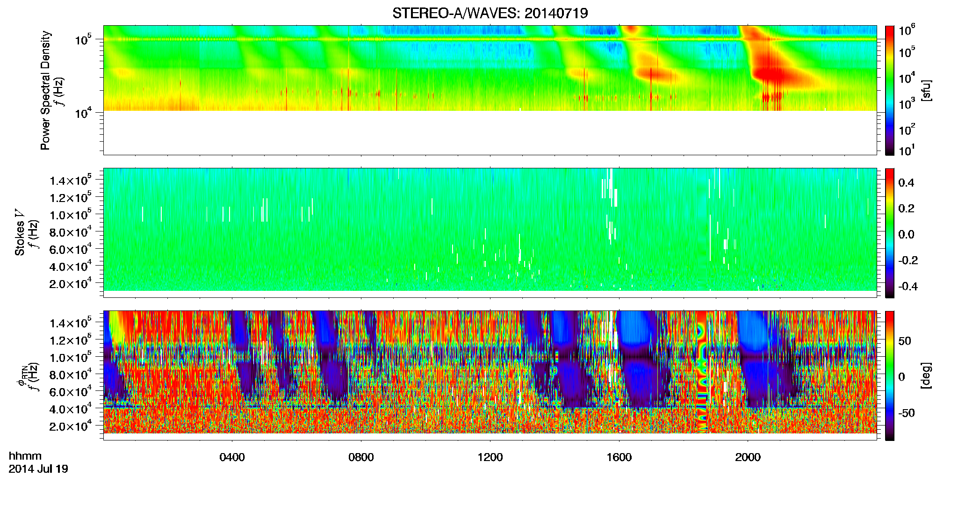
Task: Click Stokes V panel's 8.0×10^4 tick label
Action: tap(71, 232)
